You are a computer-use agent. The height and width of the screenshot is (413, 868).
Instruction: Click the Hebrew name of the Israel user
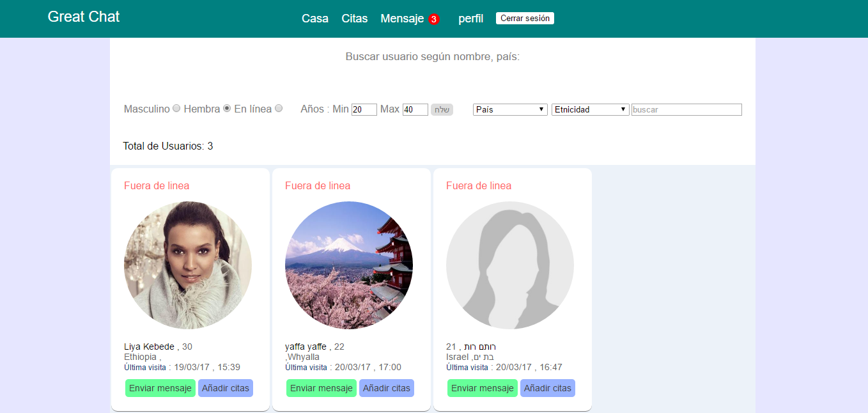(481, 347)
